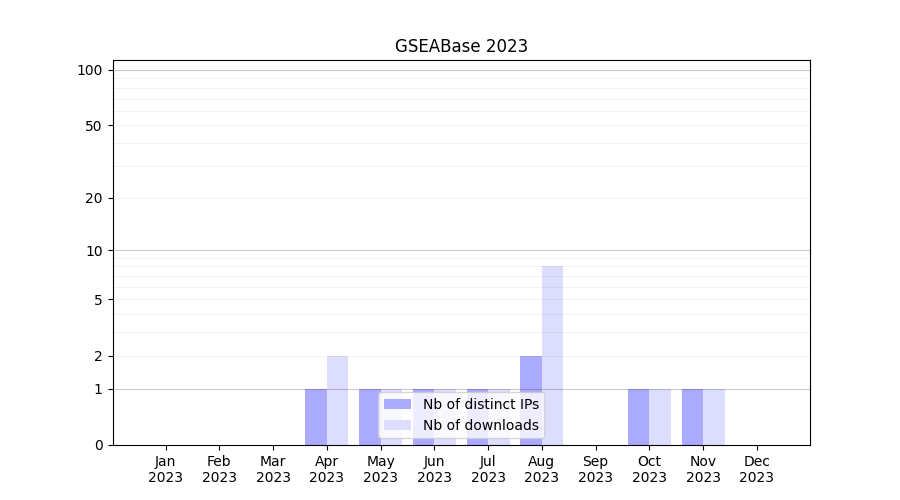900x500 pixels.
Task: Click the 20 tick on the y-axis
Action: (94, 198)
